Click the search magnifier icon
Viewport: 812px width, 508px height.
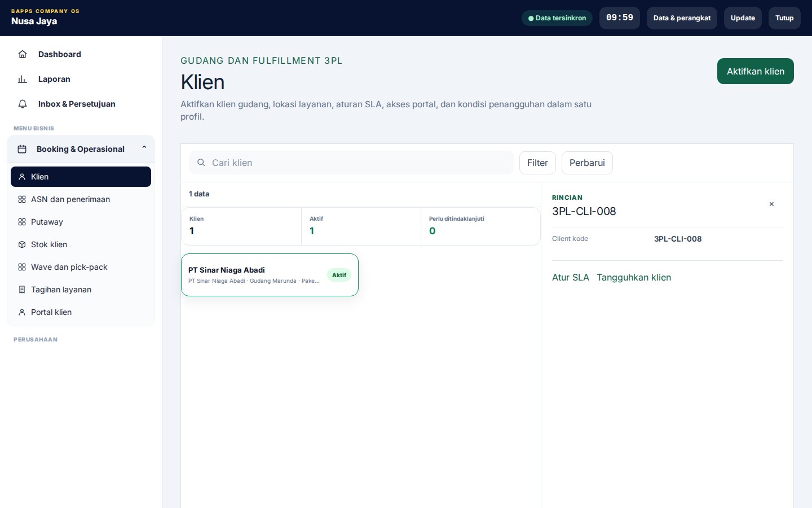(x=201, y=163)
